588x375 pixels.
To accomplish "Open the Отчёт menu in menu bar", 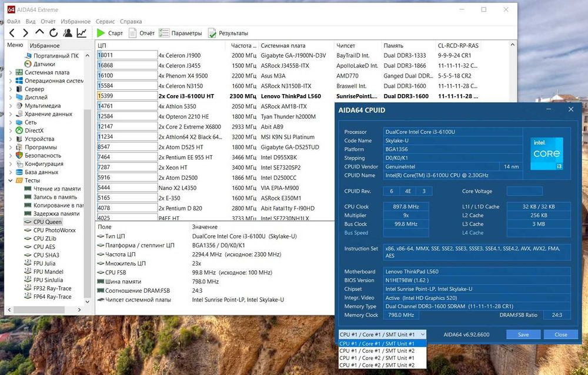I will (x=48, y=21).
